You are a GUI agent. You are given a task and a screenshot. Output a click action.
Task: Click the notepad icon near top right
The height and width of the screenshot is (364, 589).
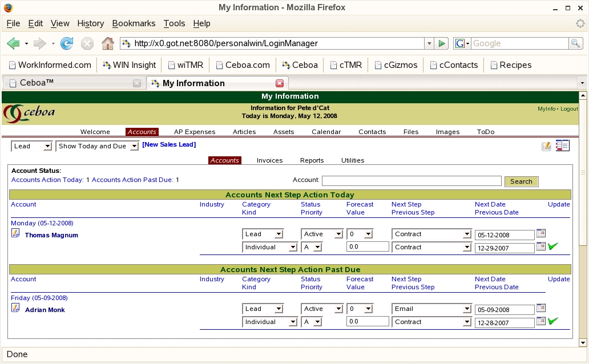[x=546, y=146]
